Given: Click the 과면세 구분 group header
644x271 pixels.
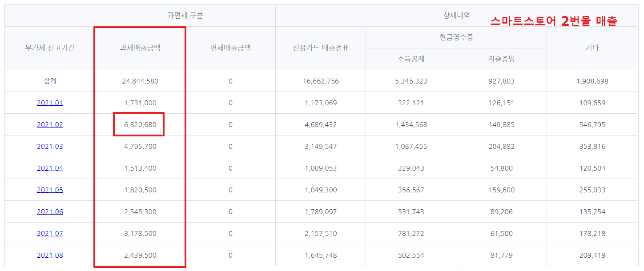Looking at the screenshot, I should point(185,16).
